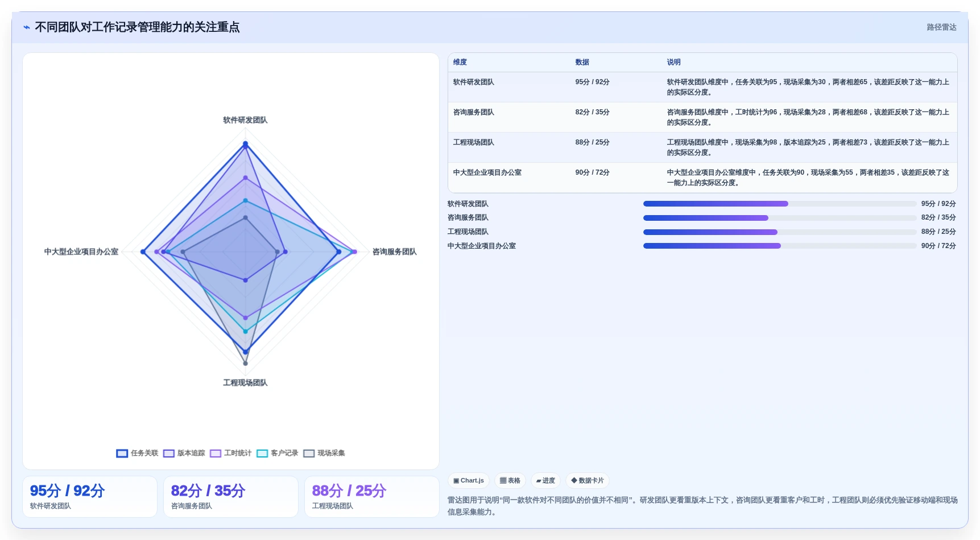The image size is (980, 540).
Task: Open the 82分 / 35分 咨询服务团队 stat card
Action: click(231, 497)
